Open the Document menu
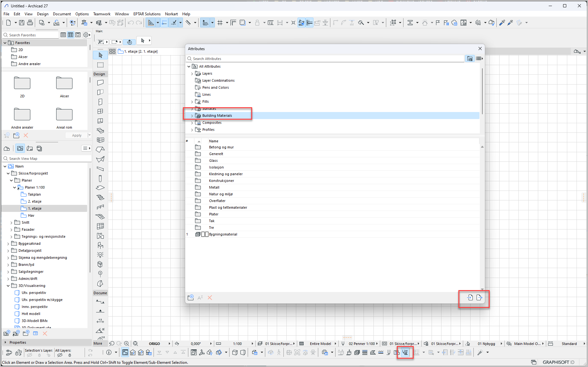 (62, 14)
